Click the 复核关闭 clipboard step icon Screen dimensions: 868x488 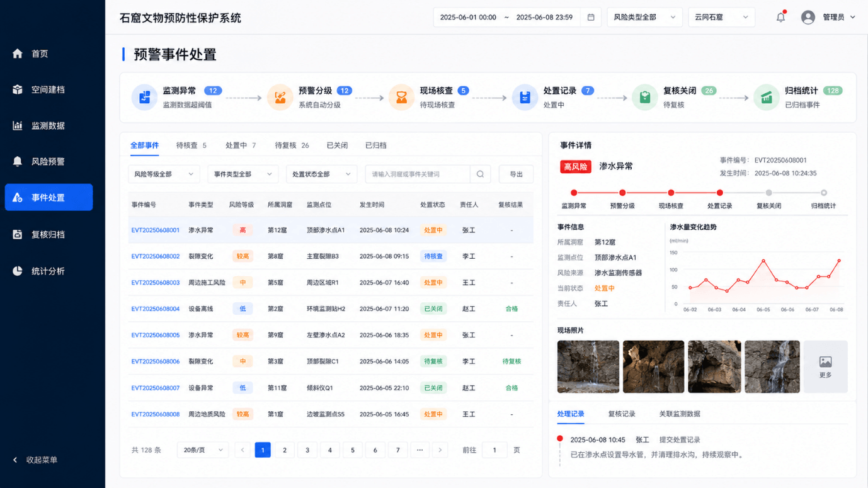point(644,98)
